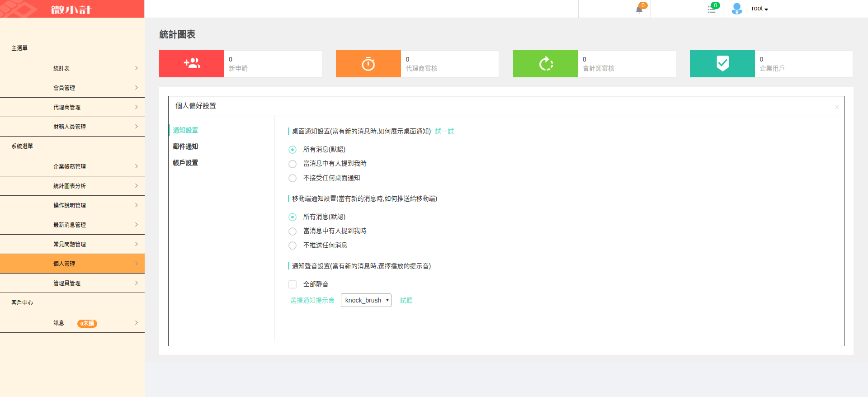The image size is (868, 397).
Task: Switch to the 郵件通知 tab
Action: (185, 147)
